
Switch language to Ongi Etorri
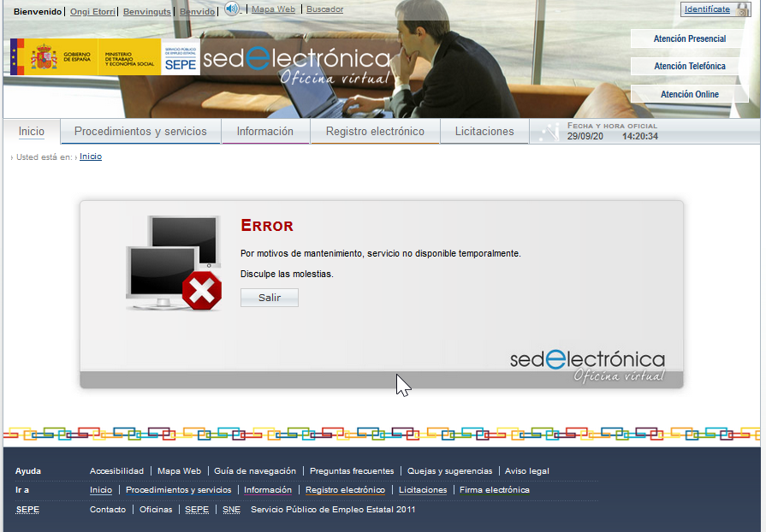92,11
